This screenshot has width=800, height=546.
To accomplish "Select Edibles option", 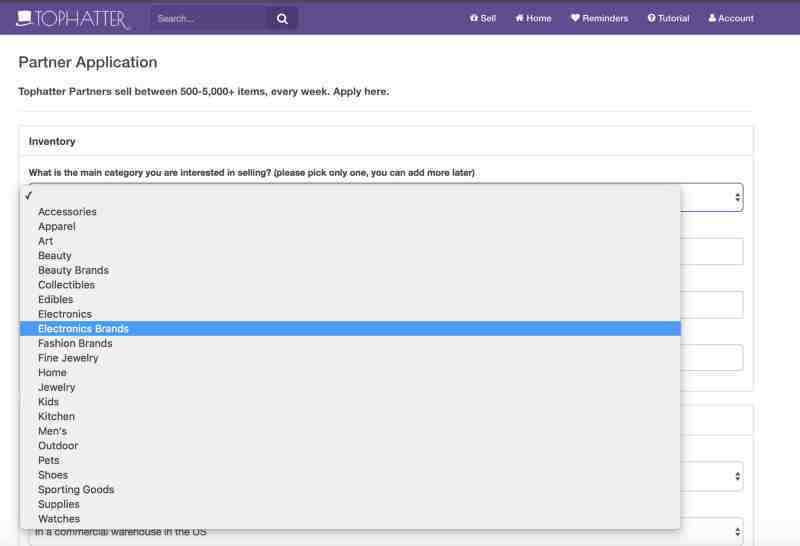I will point(350,299).
